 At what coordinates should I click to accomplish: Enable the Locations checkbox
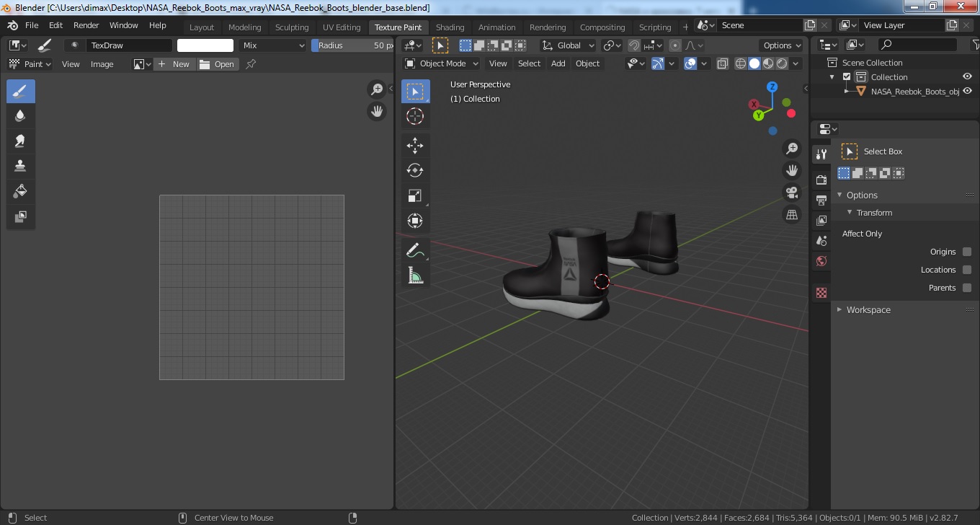point(967,270)
